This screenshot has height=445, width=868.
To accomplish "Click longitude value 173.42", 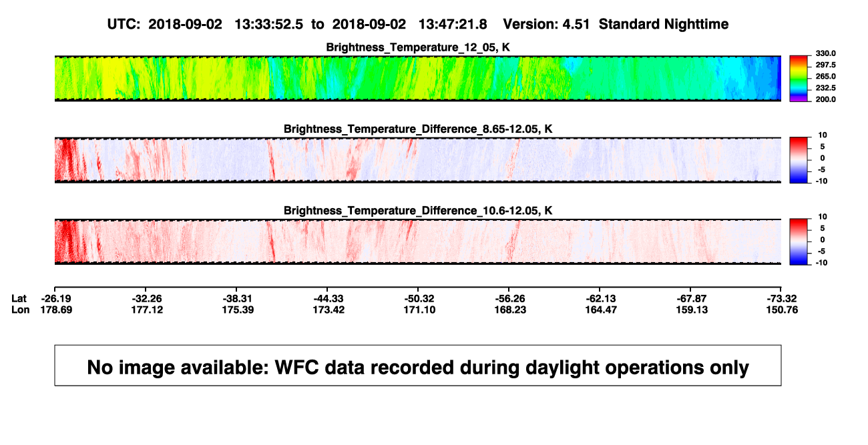I will point(329,310).
